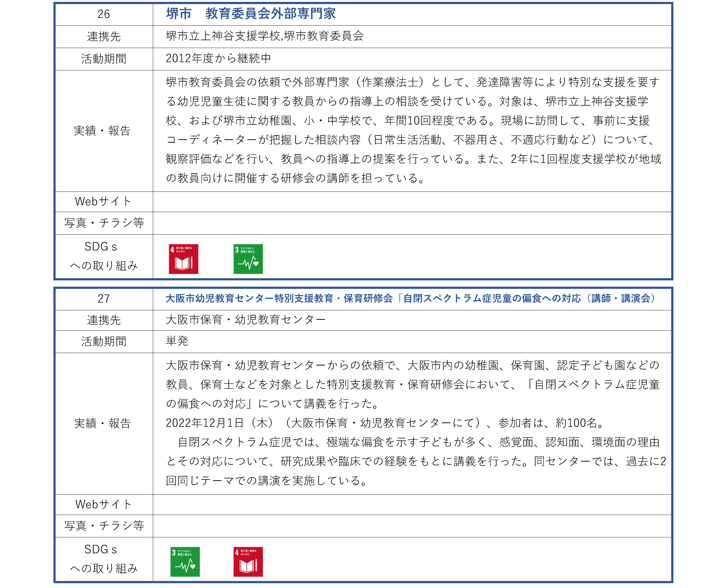Click the 単発 activity period value
The image size is (722, 588).
[177, 341]
